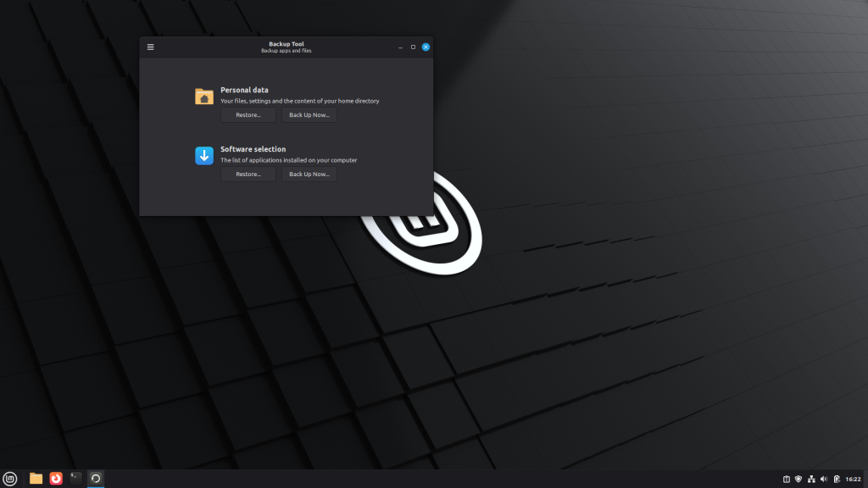
Task: Open the clipboard tray icon
Action: (x=786, y=480)
